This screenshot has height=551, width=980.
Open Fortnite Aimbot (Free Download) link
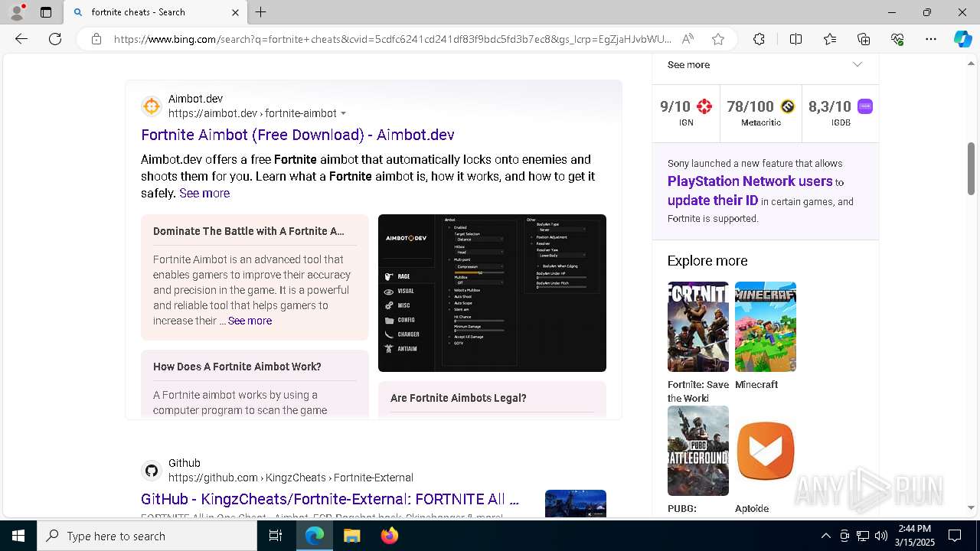pos(298,135)
